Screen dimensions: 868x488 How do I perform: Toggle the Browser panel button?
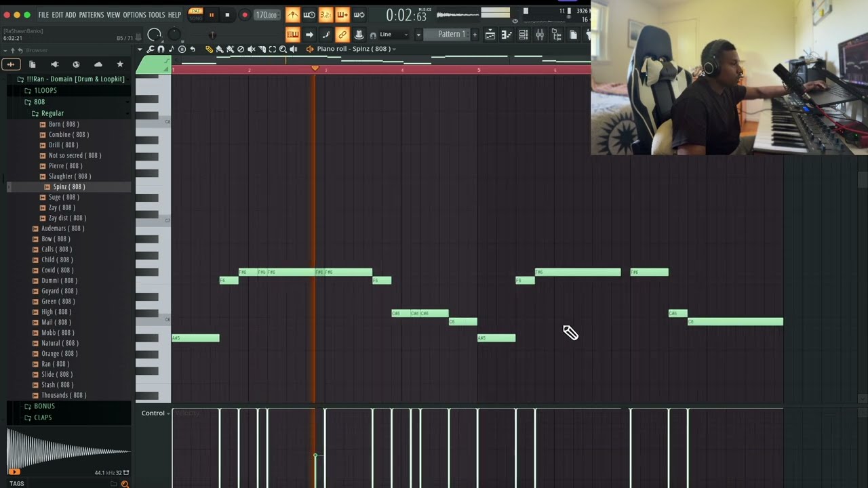[x=556, y=35]
